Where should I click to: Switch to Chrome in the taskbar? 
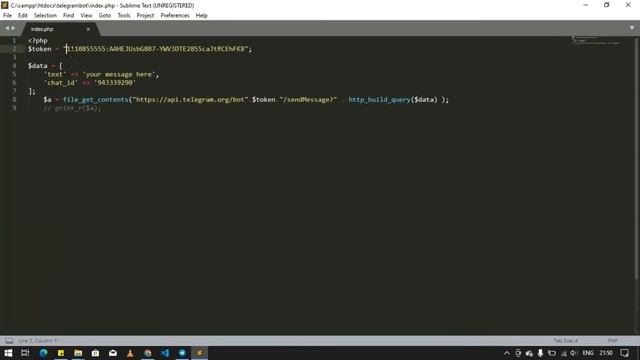[x=148, y=353]
